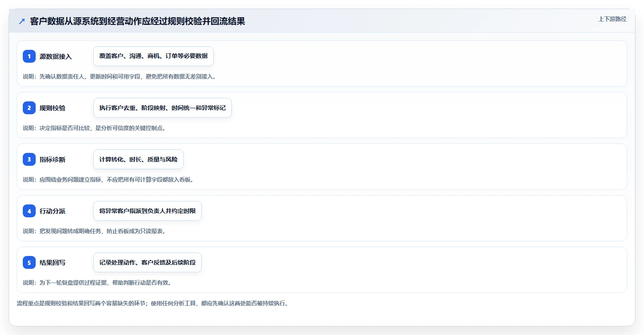The image size is (644, 335).
Task: Click the 将异常客户指派到负责人并约定时限 chip
Action: click(x=147, y=211)
